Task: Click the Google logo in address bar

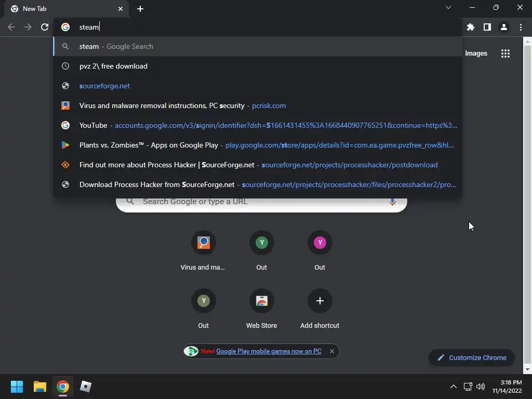Action: (65, 27)
